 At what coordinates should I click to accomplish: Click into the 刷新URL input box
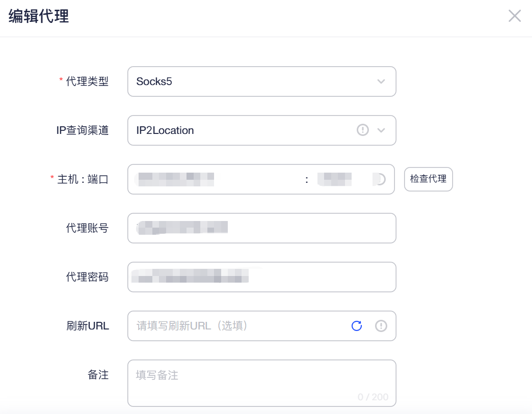237,326
